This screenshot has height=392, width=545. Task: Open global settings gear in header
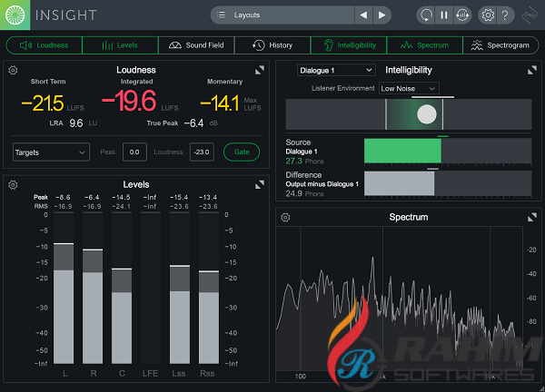click(488, 15)
